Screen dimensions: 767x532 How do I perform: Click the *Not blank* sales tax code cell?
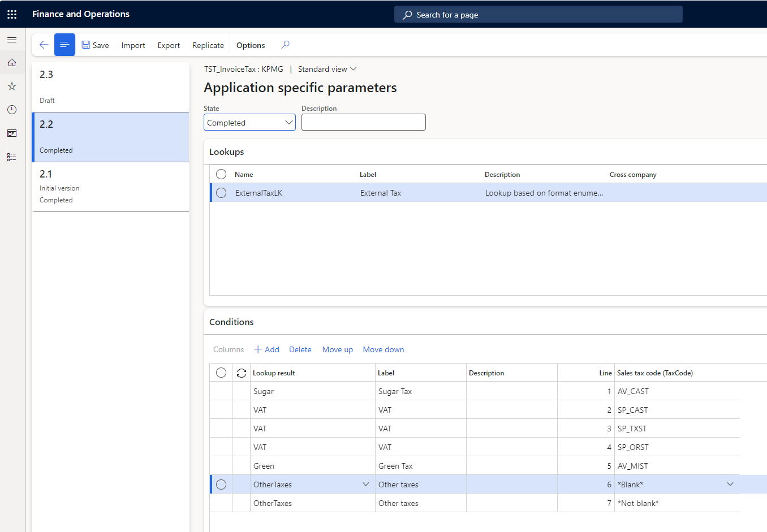tap(677, 503)
